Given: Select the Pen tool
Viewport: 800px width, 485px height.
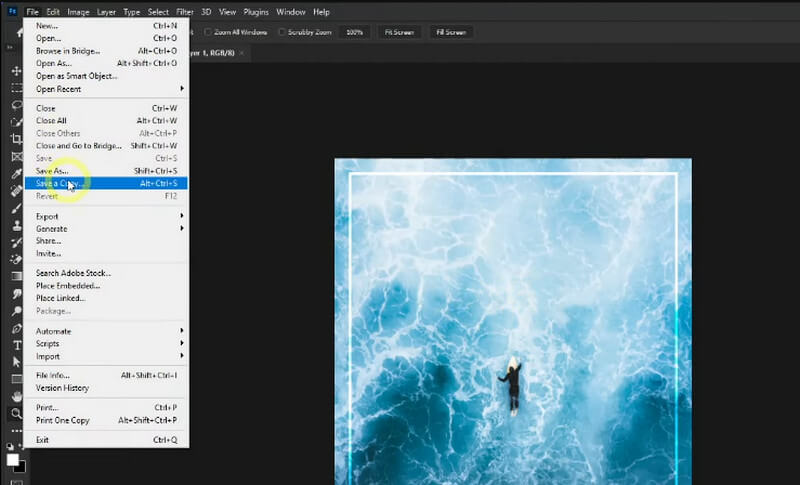Looking at the screenshot, I should click(16, 328).
